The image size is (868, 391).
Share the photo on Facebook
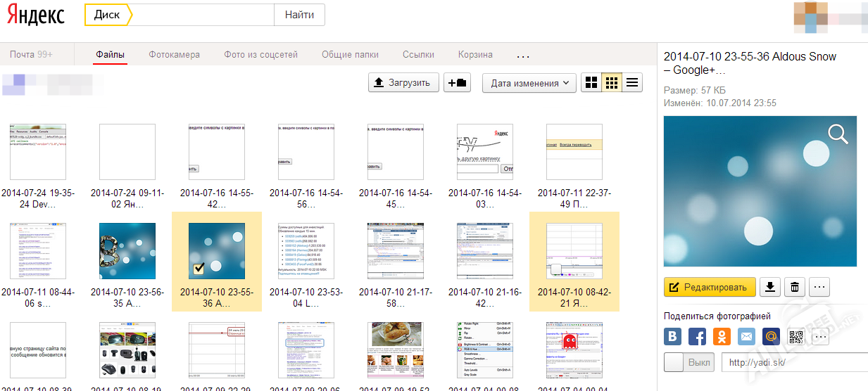click(697, 337)
